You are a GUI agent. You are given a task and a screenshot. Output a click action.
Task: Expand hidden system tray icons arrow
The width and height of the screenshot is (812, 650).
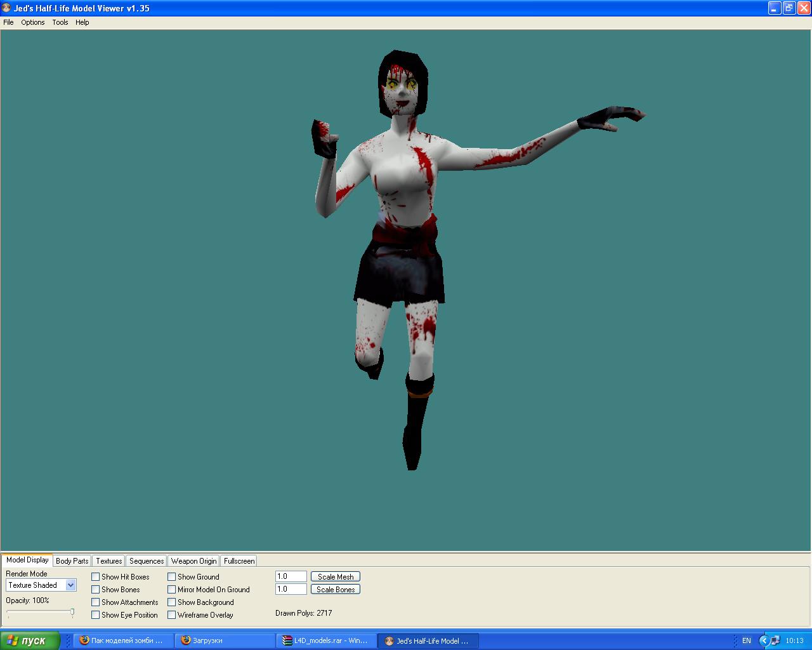pos(764,640)
